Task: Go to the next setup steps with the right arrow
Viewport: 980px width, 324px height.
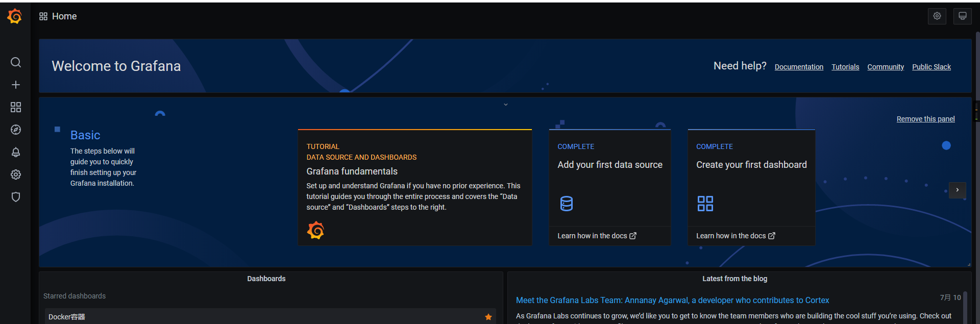Action: [x=958, y=190]
